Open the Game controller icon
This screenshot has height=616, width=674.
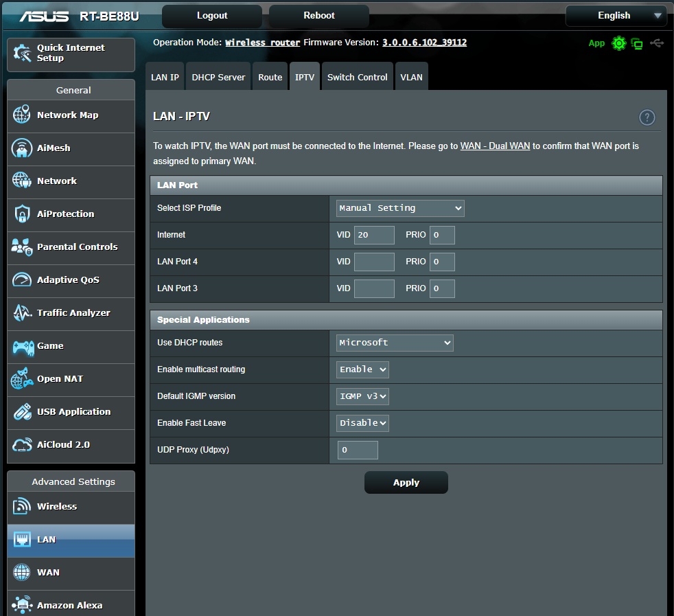click(22, 346)
